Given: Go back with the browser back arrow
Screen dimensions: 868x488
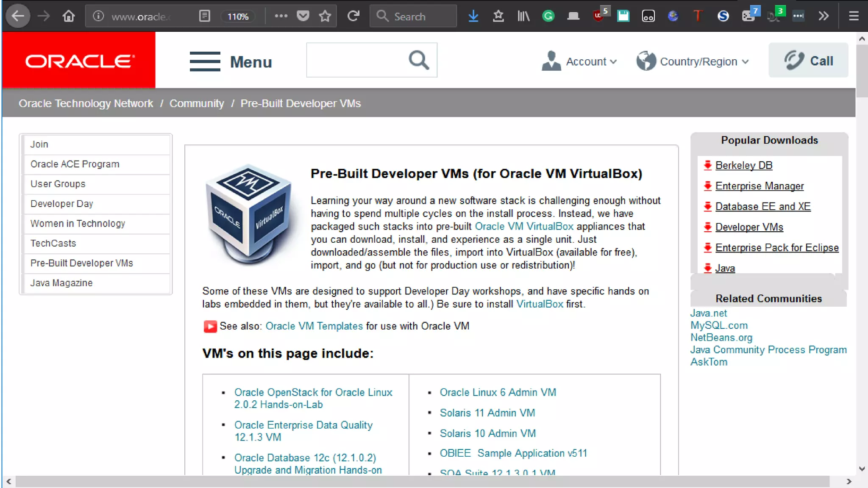Looking at the screenshot, I should pos(18,16).
